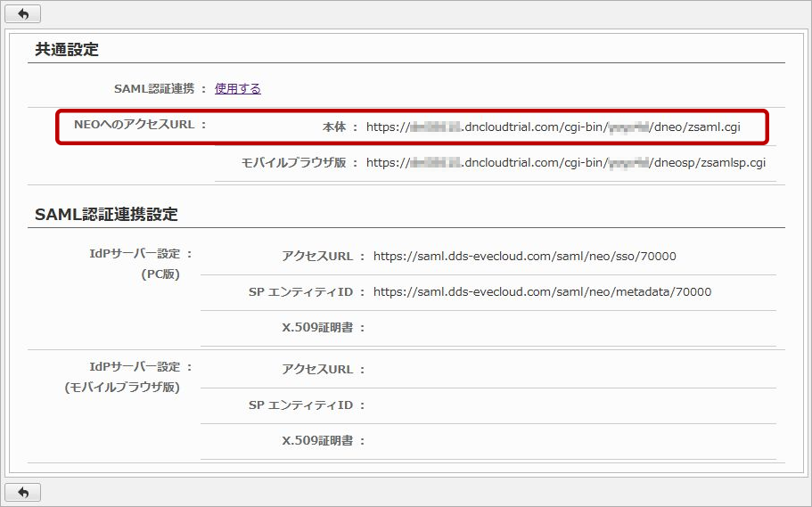Click the SAML認証連携 field label
Image resolution: width=812 pixels, height=507 pixels.
coord(155,89)
